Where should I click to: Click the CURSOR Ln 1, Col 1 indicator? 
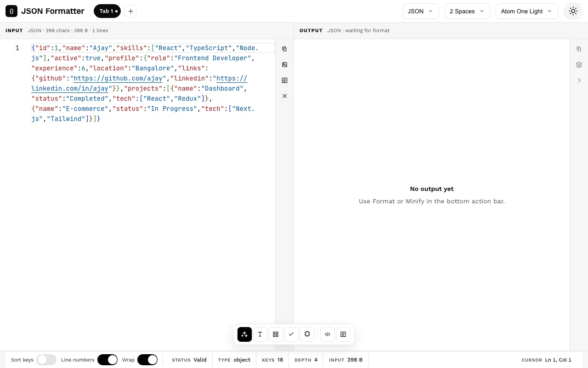[x=547, y=360]
